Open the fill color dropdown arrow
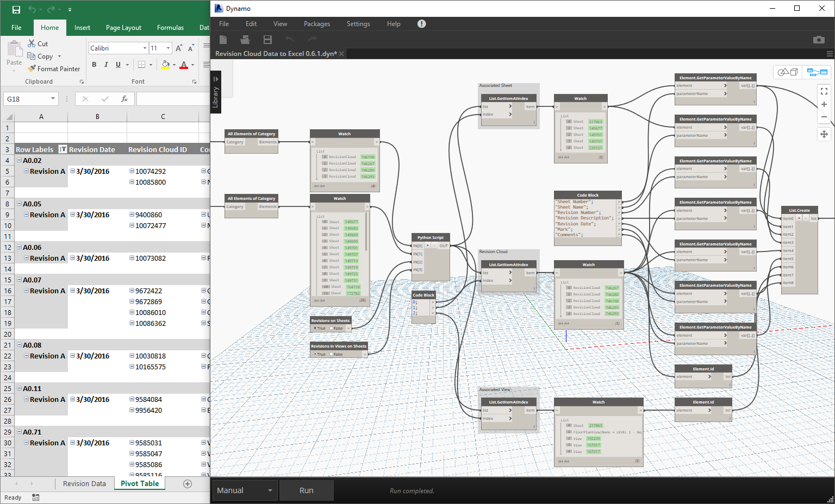The image size is (835, 504). pos(174,65)
